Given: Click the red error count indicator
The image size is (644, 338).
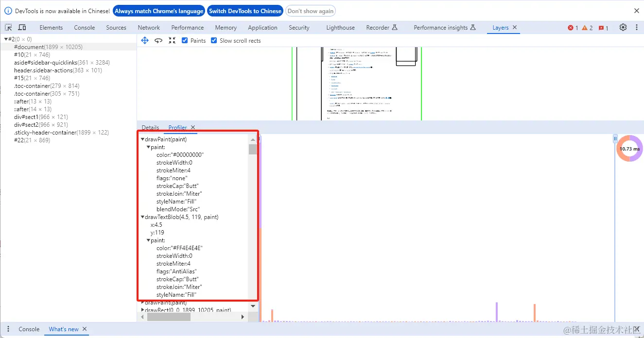Looking at the screenshot, I should (573, 28).
